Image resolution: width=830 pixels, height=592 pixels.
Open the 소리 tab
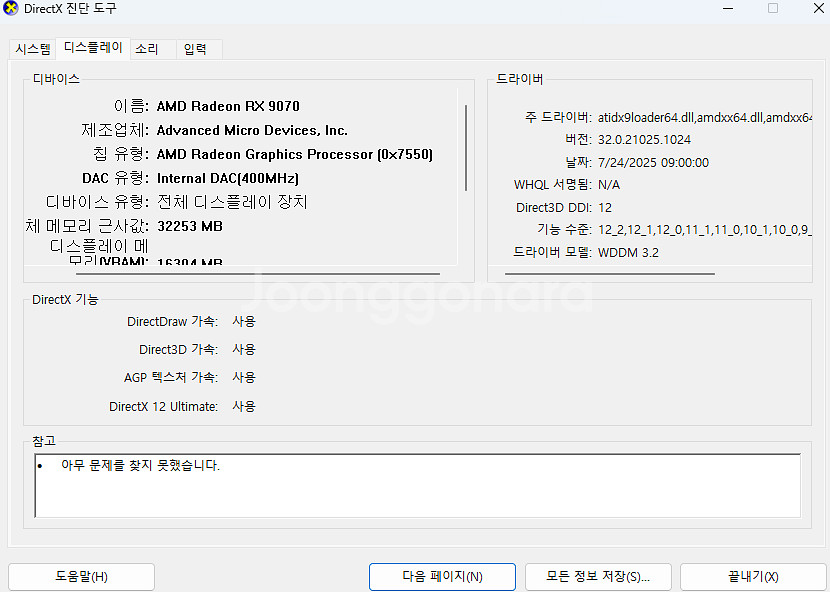coord(152,49)
